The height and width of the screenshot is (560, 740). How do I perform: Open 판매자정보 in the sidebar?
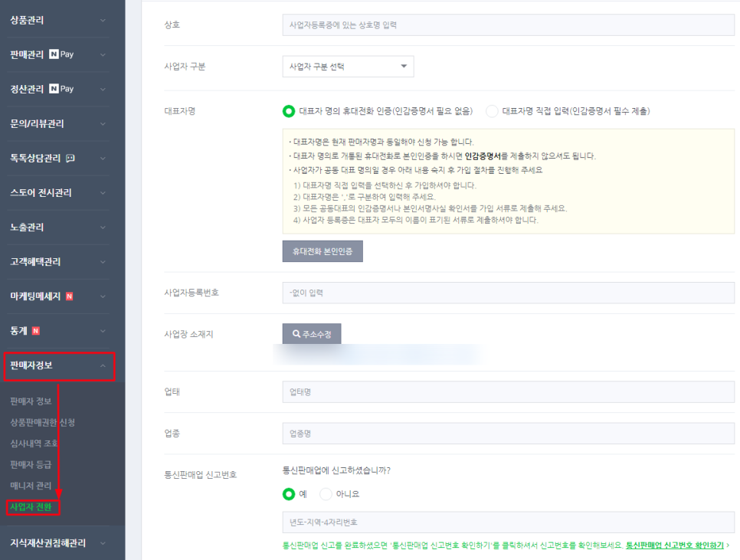(x=31, y=365)
